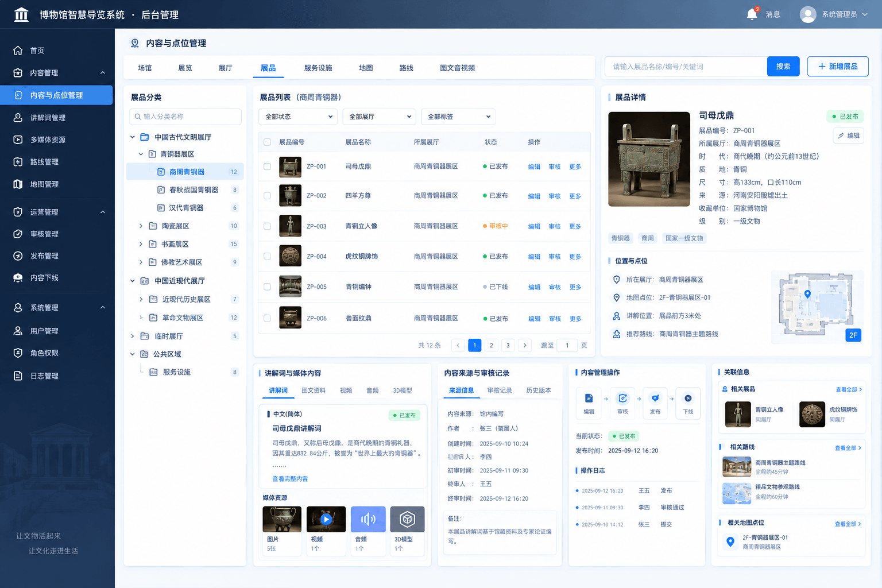The height and width of the screenshot is (588, 882).
Task: Focus the 展品名称 keyword search field
Action: [x=686, y=67]
